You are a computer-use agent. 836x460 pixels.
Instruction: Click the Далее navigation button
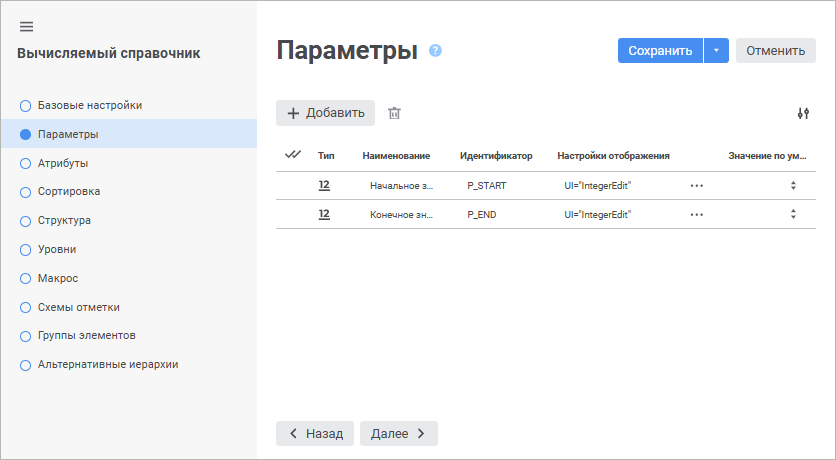(x=398, y=433)
